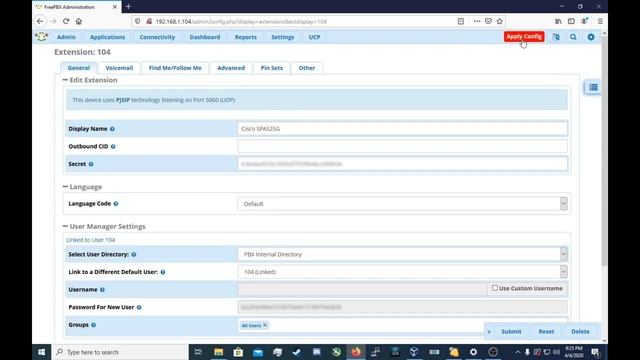Screen dimensions: 640x360
Task: Click the red Apply Config button
Action: [524, 36]
